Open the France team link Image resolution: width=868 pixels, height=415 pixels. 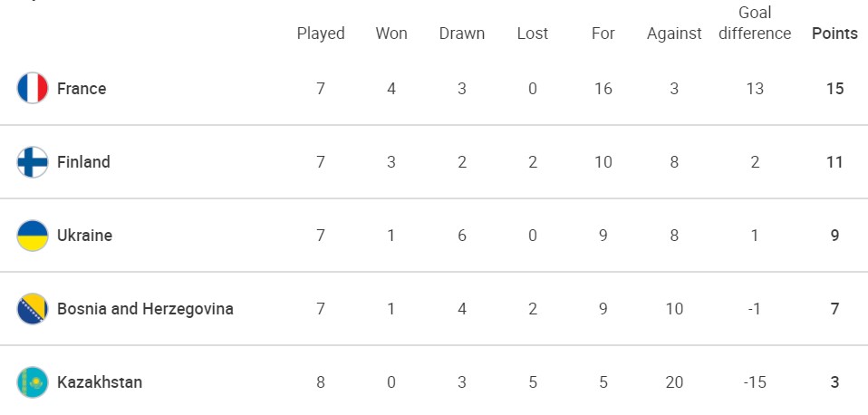[82, 89]
